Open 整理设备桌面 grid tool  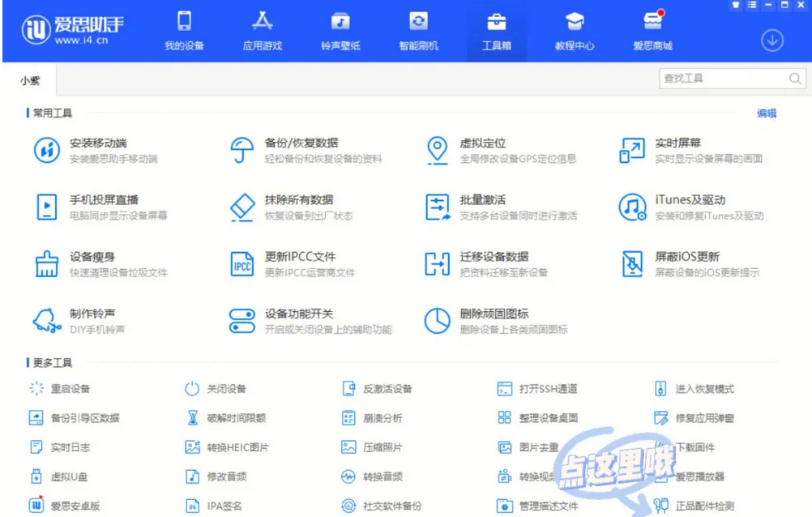(x=537, y=418)
